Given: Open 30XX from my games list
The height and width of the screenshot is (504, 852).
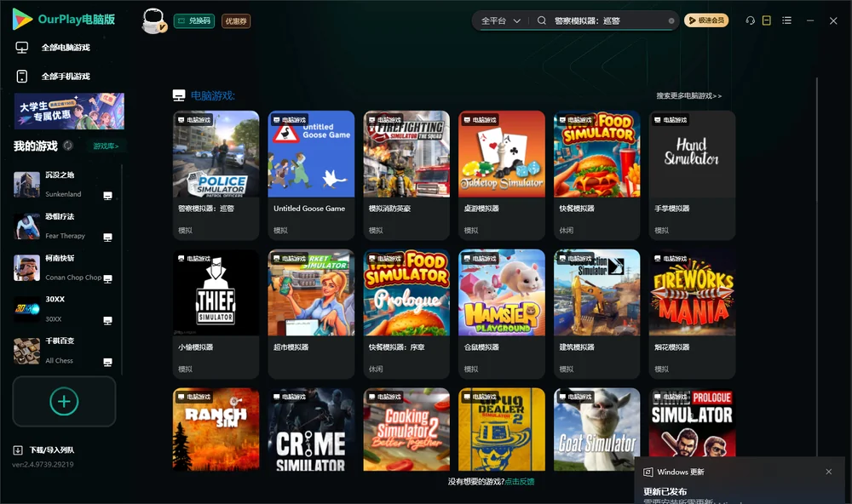Looking at the screenshot, I should point(63,309).
